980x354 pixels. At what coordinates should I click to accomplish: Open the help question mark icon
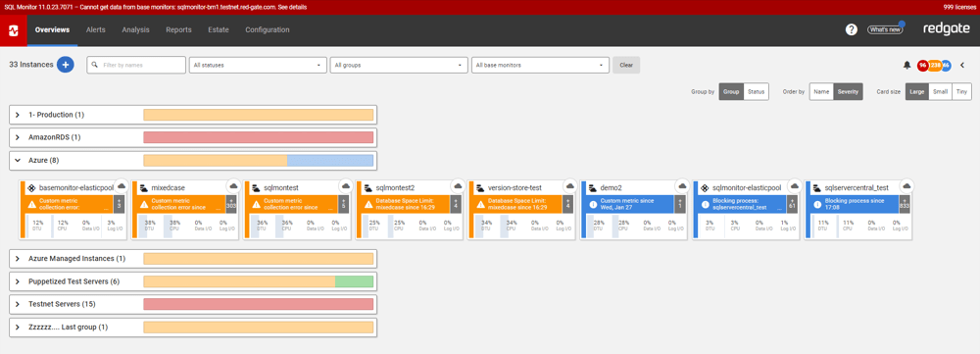pos(851,29)
